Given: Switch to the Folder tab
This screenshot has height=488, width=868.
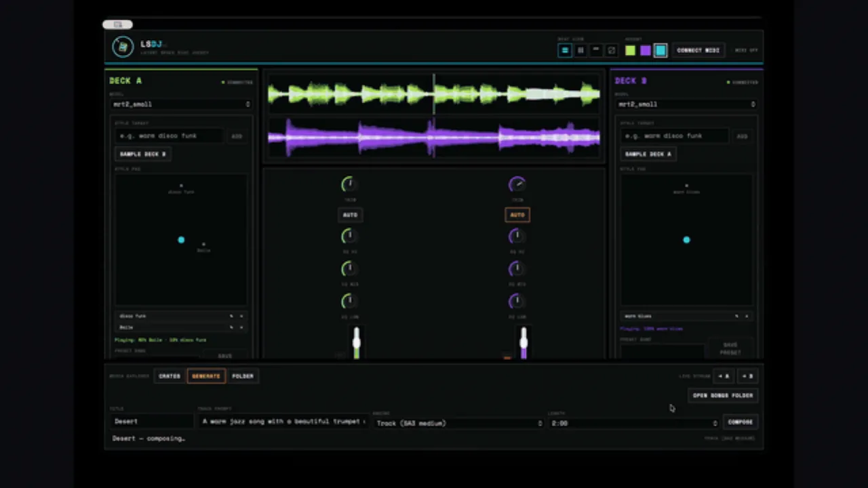Looking at the screenshot, I should pos(243,376).
